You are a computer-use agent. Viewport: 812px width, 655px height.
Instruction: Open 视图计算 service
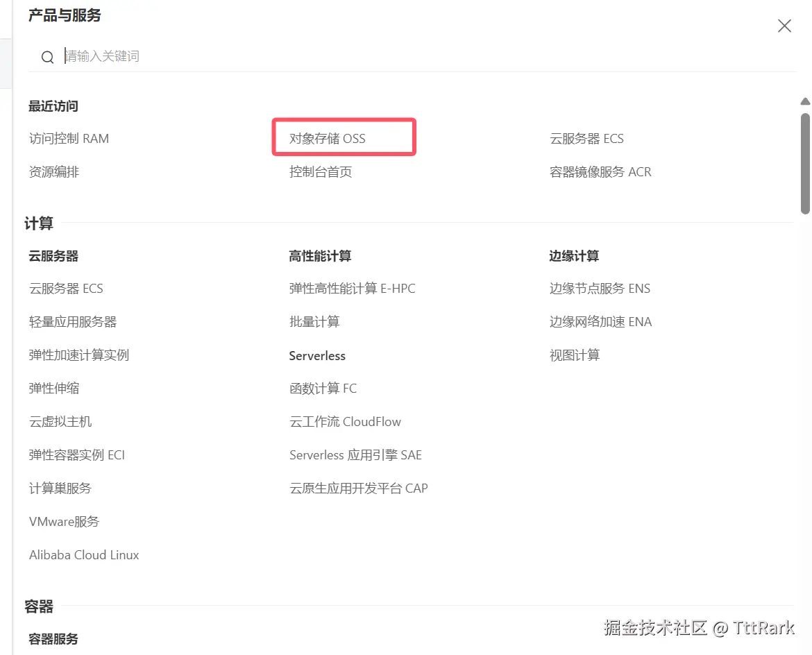pos(575,355)
